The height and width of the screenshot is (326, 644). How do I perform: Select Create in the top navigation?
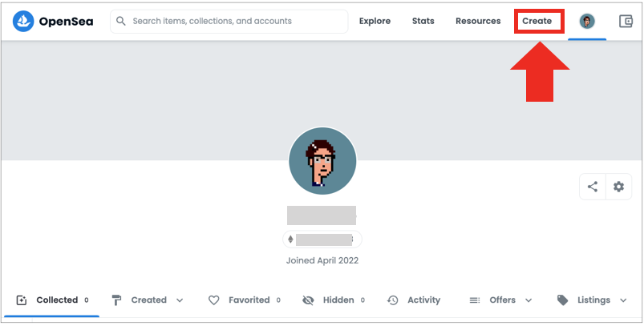coord(537,21)
